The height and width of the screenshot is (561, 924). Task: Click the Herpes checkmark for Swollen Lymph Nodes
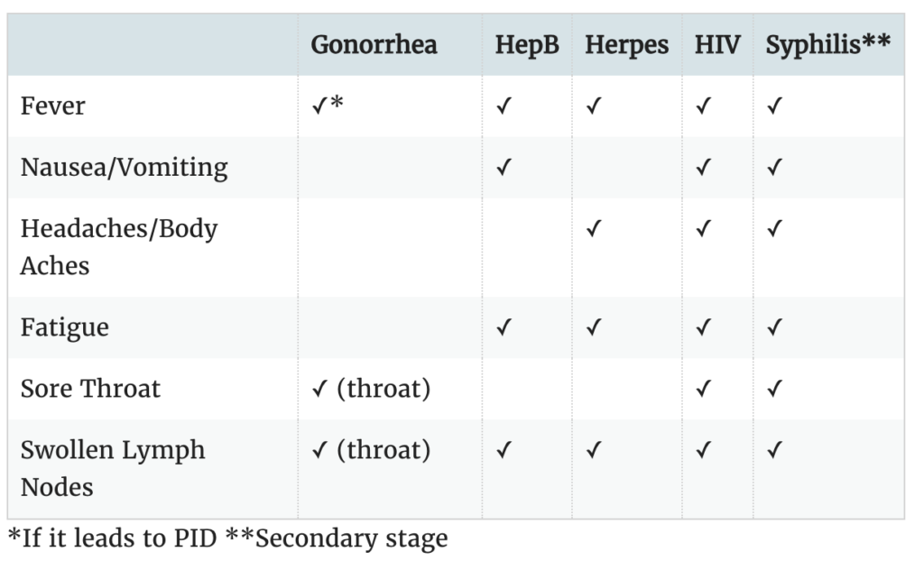[594, 450]
